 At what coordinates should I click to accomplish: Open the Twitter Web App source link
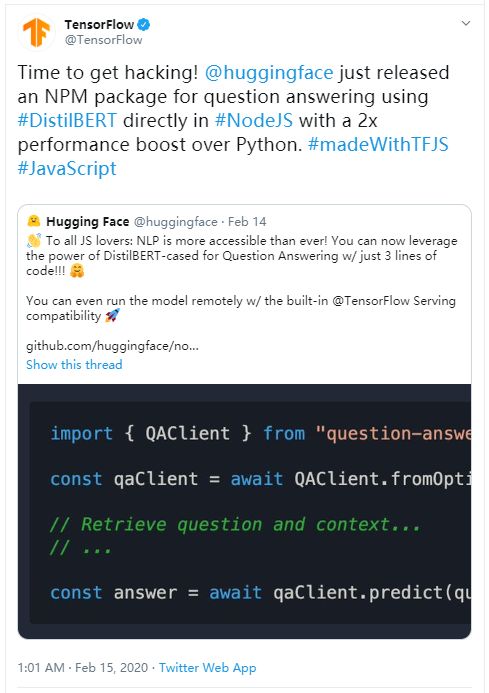207,667
